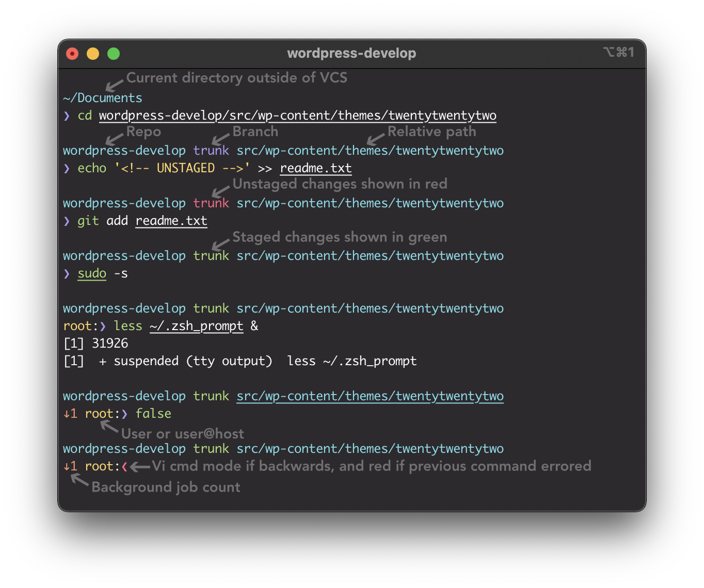Click the >> redirect operator
704x588 pixels.
pyautogui.click(x=265, y=169)
